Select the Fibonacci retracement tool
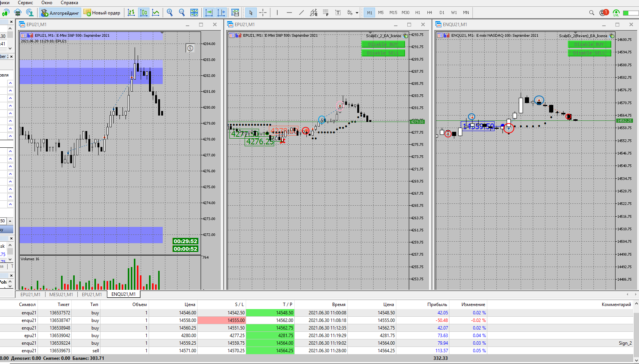The image size is (639, 364). pyautogui.click(x=326, y=12)
